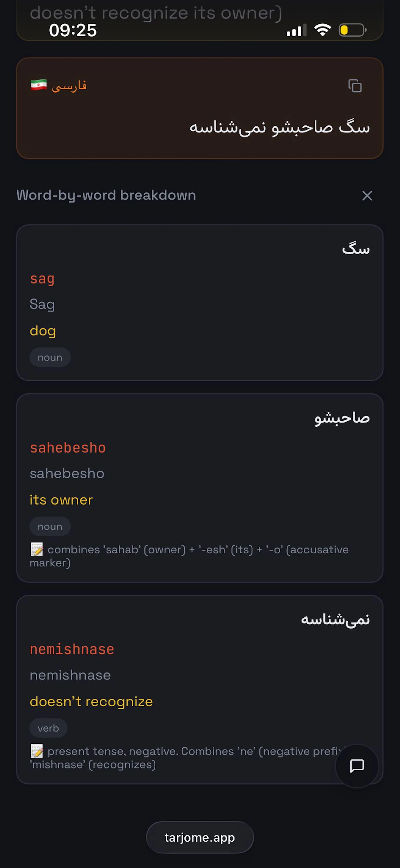Click 'doesn't recognize' translation text
400x868 pixels.
pos(91,701)
